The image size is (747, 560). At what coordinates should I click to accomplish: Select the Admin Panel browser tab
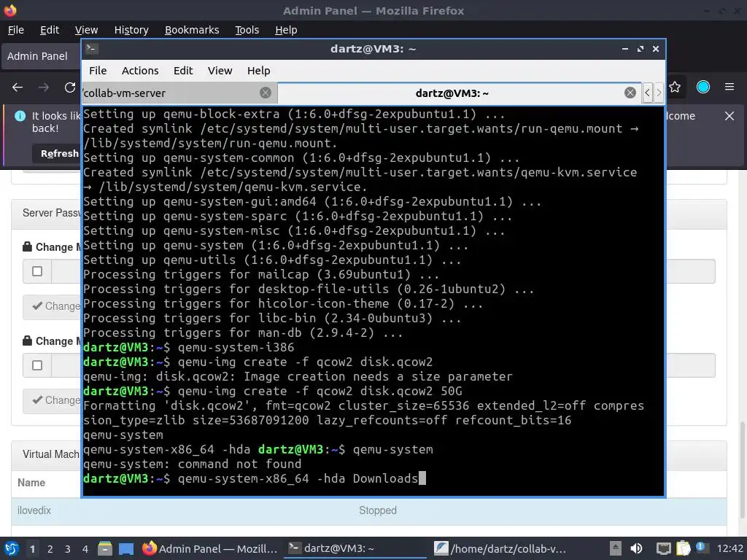tap(42, 56)
